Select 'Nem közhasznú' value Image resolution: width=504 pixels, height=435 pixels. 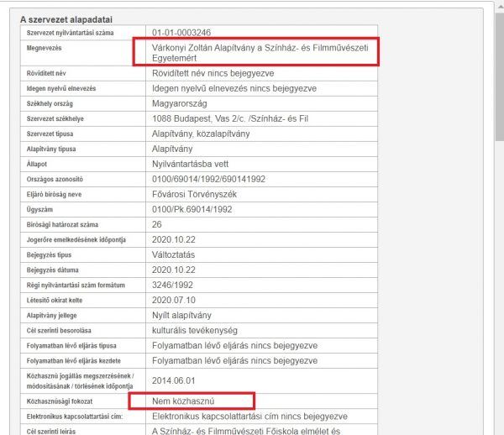tap(183, 401)
